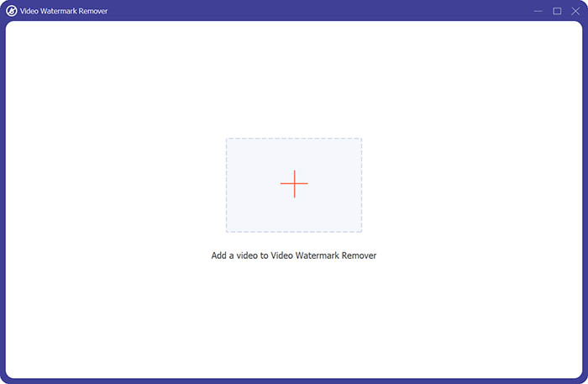Click the 'Video Watermark Remover' title text
This screenshot has height=384, width=588.
pyautogui.click(x=56, y=11)
